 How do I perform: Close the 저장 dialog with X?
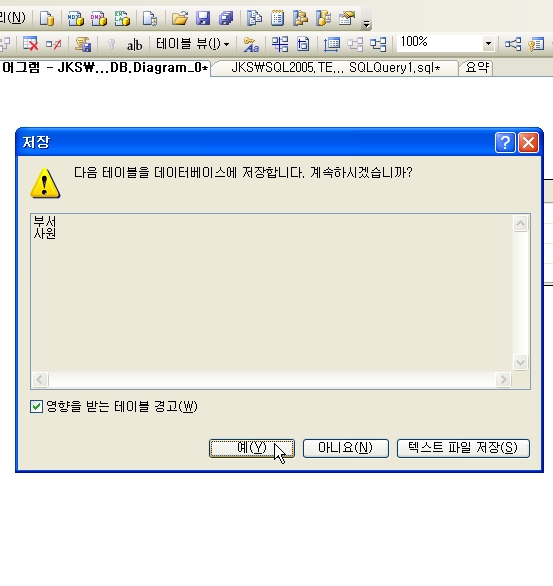(x=528, y=142)
